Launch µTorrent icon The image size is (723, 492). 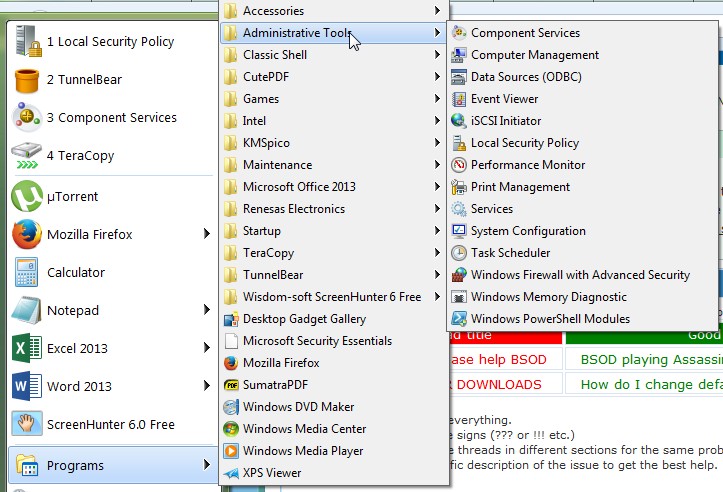[27, 196]
